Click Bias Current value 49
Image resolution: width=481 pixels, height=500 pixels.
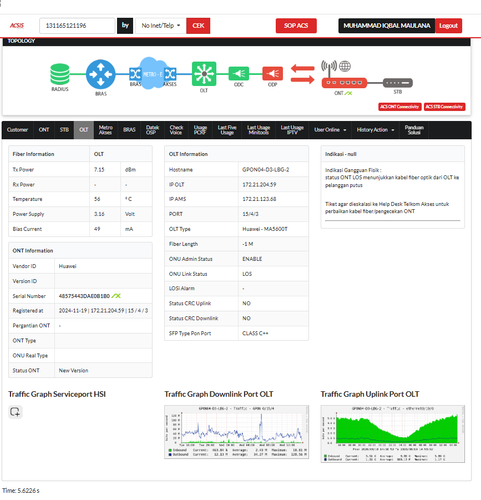[x=97, y=229]
